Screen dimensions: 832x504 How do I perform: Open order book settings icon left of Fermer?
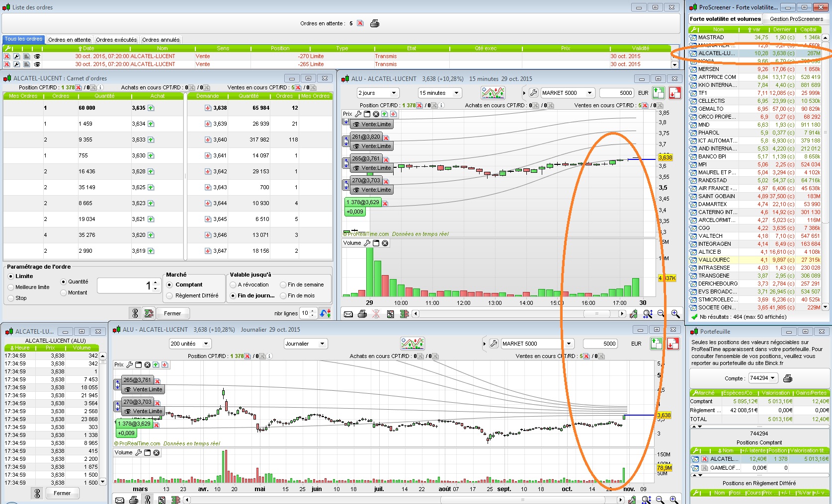pos(149,313)
